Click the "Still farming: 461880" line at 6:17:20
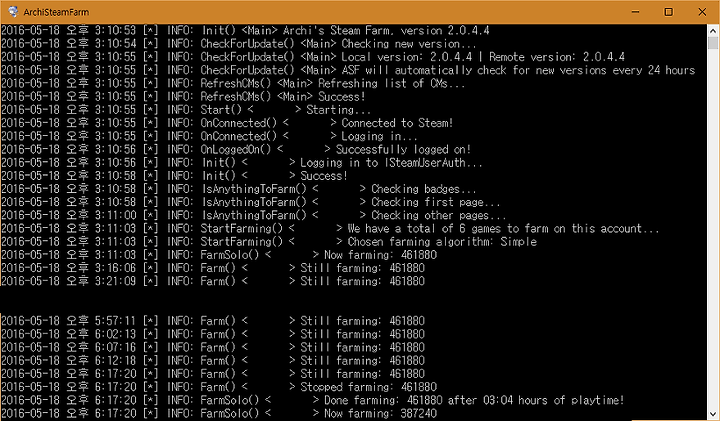This screenshot has width=720, height=421. (213, 374)
